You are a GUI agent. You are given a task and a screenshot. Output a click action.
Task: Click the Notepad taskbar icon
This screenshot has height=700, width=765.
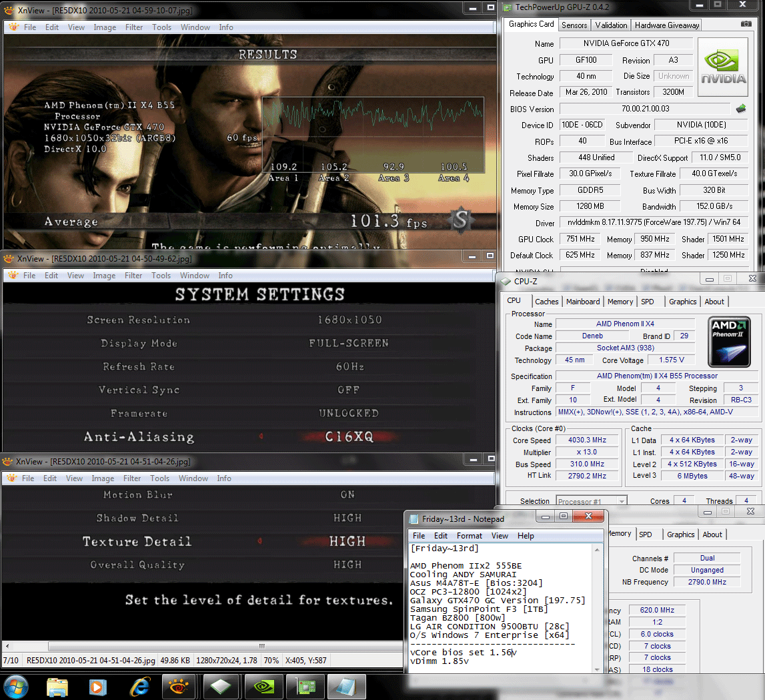click(x=346, y=687)
